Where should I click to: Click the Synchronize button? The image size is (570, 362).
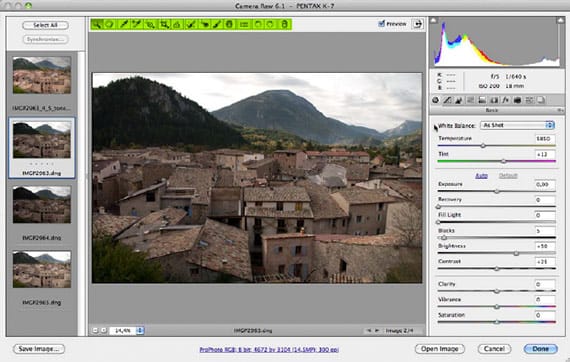pos(45,39)
